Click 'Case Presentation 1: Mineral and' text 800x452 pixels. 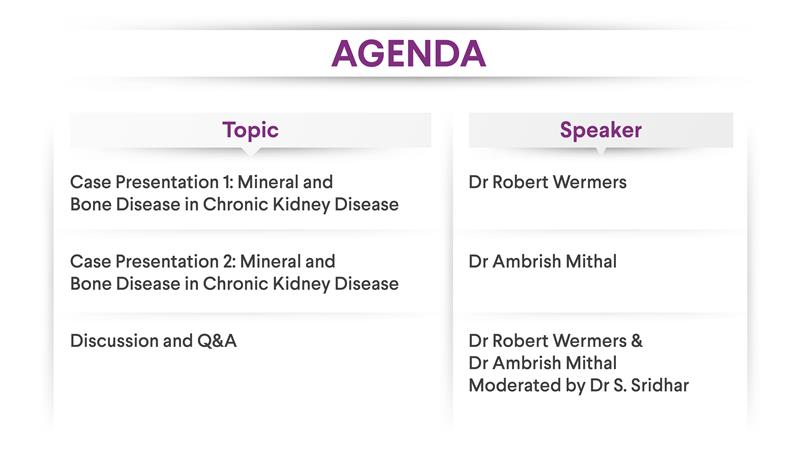202,182
